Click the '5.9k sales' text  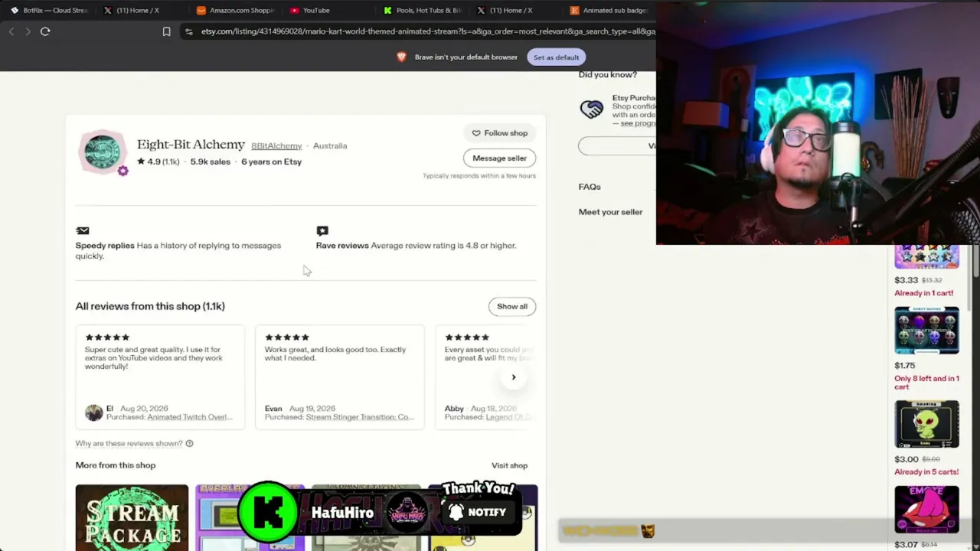(210, 162)
